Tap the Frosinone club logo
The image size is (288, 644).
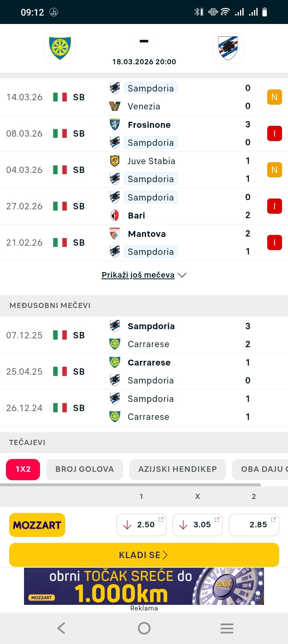pos(115,125)
